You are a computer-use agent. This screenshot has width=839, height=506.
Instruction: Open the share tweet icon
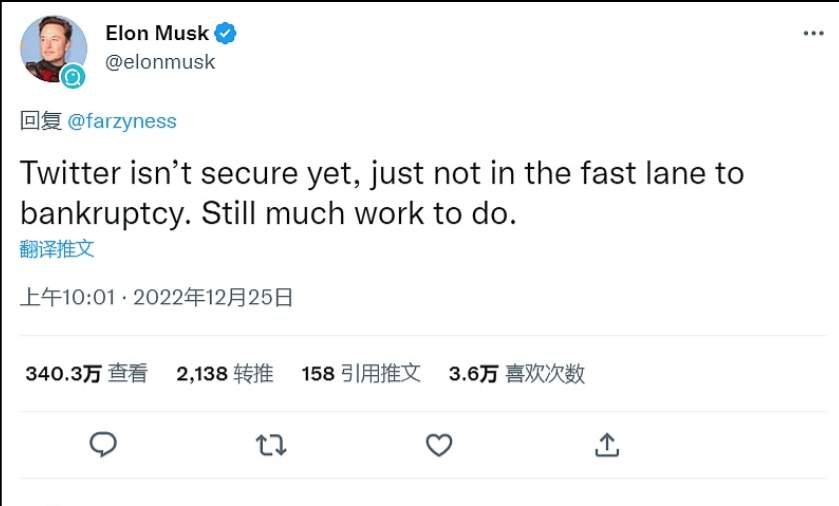(x=607, y=444)
